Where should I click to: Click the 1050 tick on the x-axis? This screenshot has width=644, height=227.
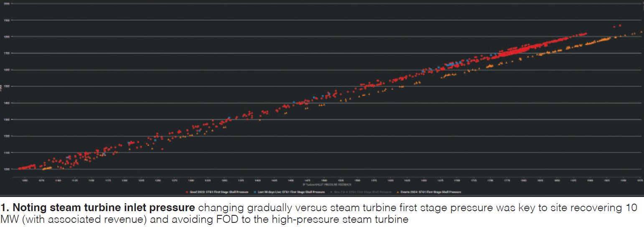tap(25, 181)
